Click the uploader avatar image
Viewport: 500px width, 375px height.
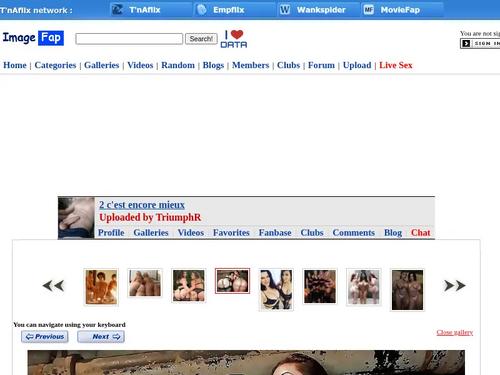pos(76,218)
